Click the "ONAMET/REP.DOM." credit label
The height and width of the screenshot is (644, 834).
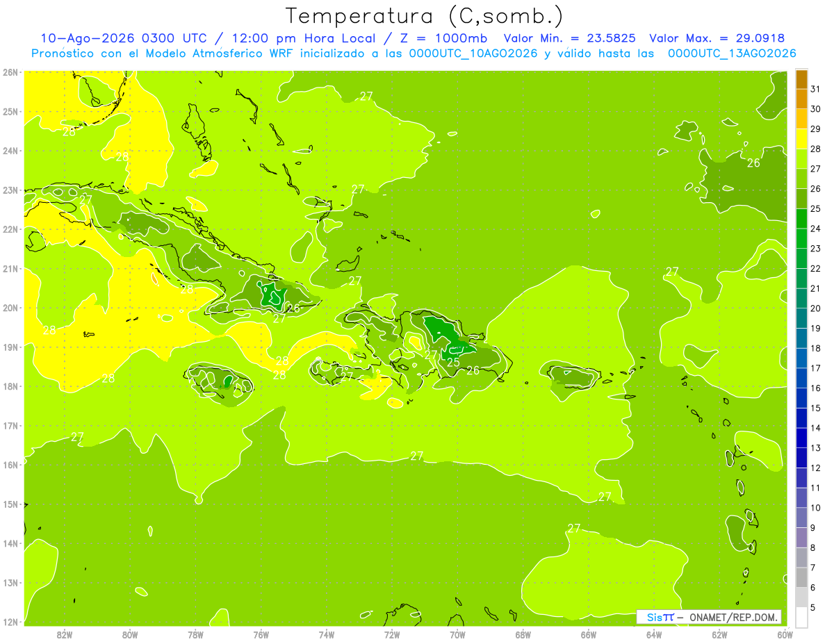(735, 617)
